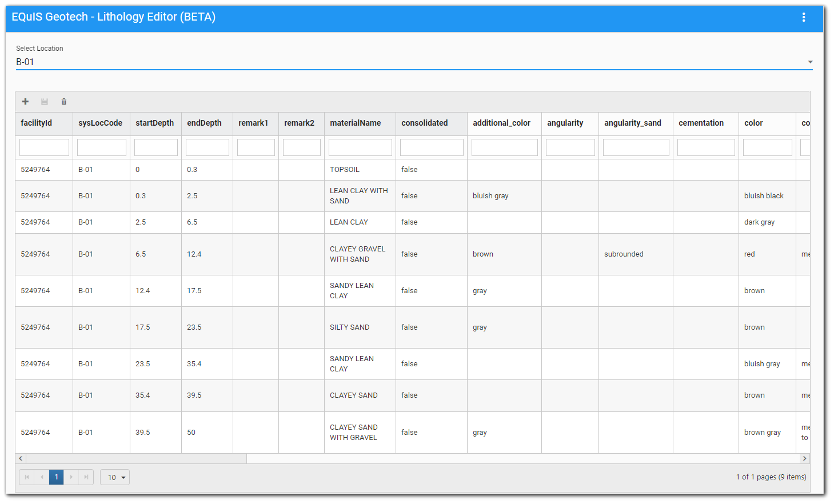
Task: Delete a row using the trash icon
Action: coord(63,101)
